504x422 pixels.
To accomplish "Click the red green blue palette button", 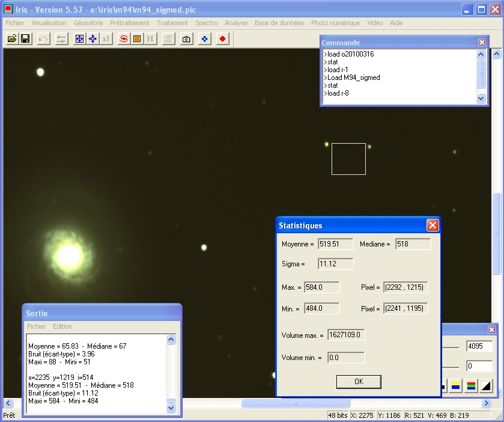I will [471, 386].
